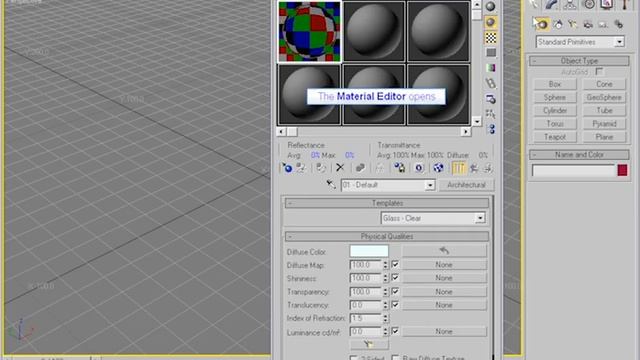Click Go to Parent icon
Screen dimensions: 640x360
pyautogui.click(x=474, y=168)
